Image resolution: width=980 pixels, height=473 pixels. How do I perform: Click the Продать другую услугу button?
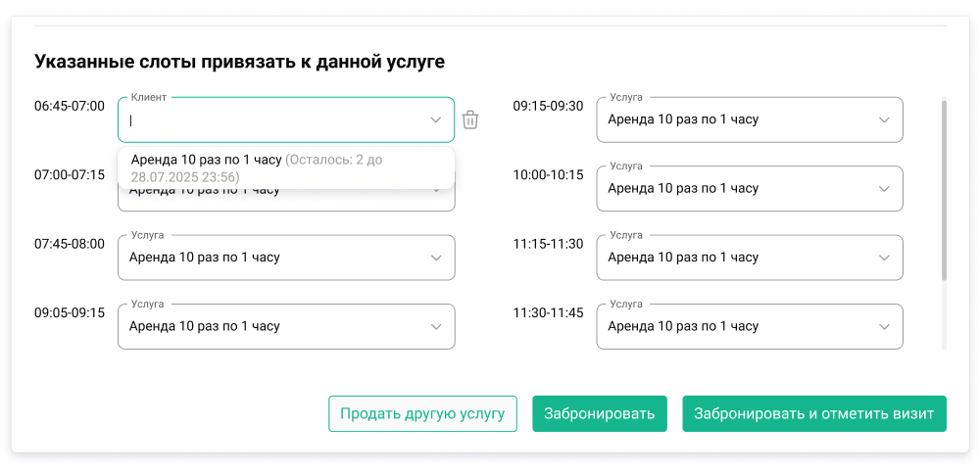(x=422, y=413)
